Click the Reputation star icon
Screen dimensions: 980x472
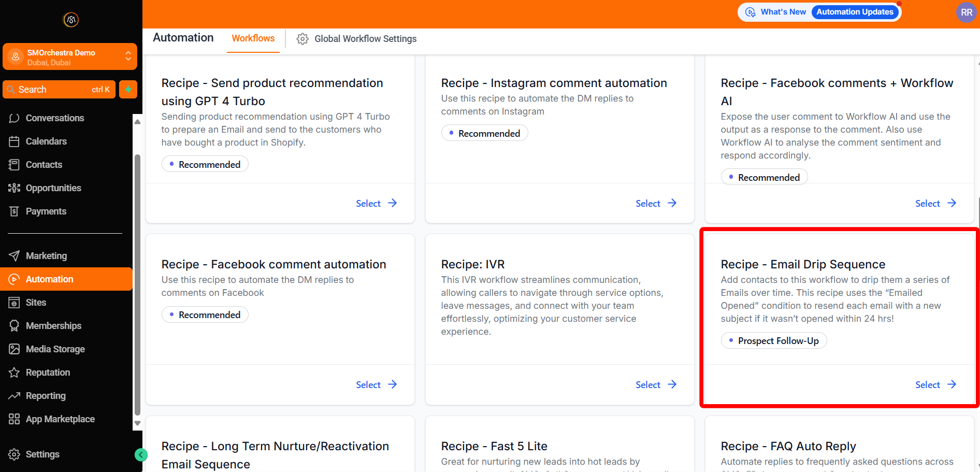pyautogui.click(x=14, y=373)
